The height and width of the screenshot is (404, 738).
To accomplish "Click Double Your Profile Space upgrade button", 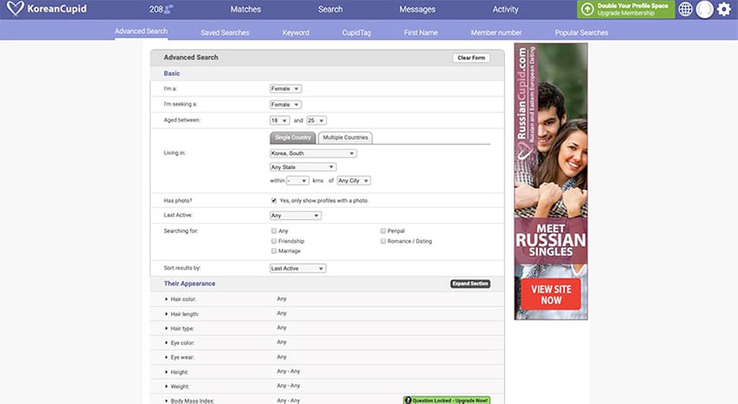I will click(626, 9).
